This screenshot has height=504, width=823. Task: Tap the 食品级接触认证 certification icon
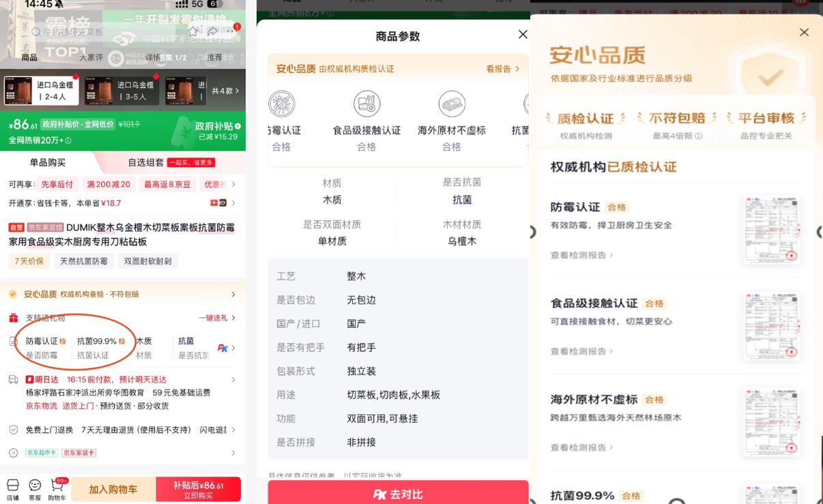pyautogui.click(x=366, y=104)
